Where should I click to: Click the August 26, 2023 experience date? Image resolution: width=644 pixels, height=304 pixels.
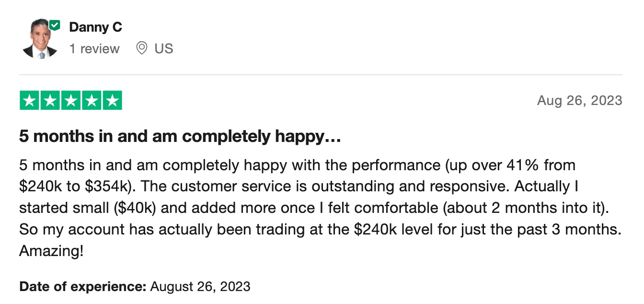pos(200,287)
